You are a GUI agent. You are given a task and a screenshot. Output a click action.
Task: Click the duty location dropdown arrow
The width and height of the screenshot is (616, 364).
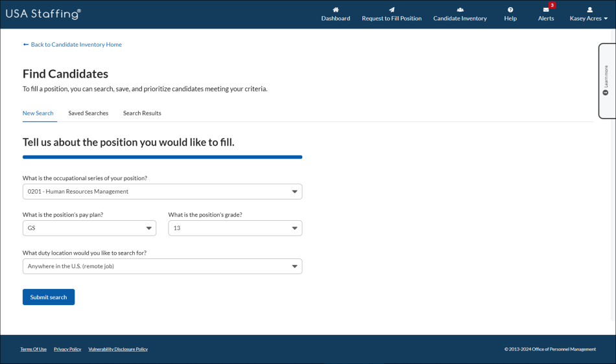point(294,266)
